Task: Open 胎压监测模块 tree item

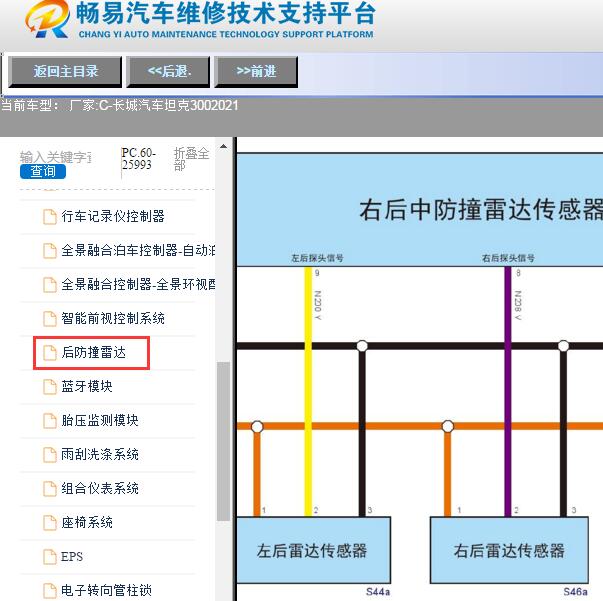Action: coord(100,420)
